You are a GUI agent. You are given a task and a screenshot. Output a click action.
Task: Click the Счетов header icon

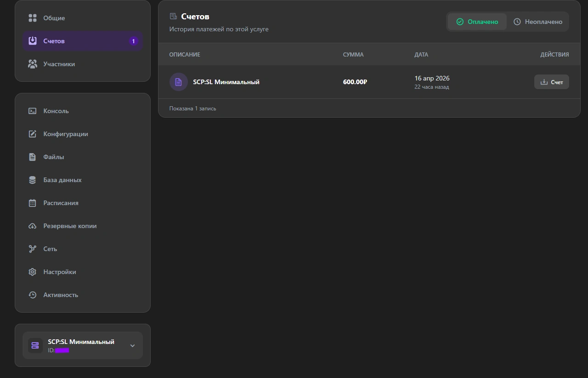point(173,17)
